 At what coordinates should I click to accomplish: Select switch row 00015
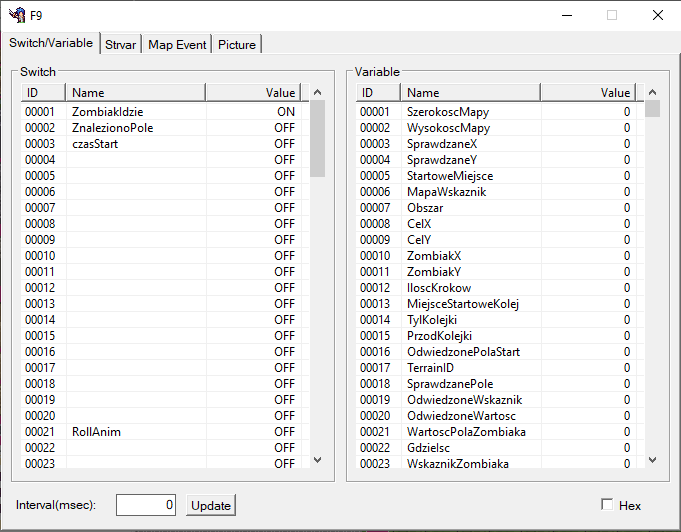coord(165,336)
